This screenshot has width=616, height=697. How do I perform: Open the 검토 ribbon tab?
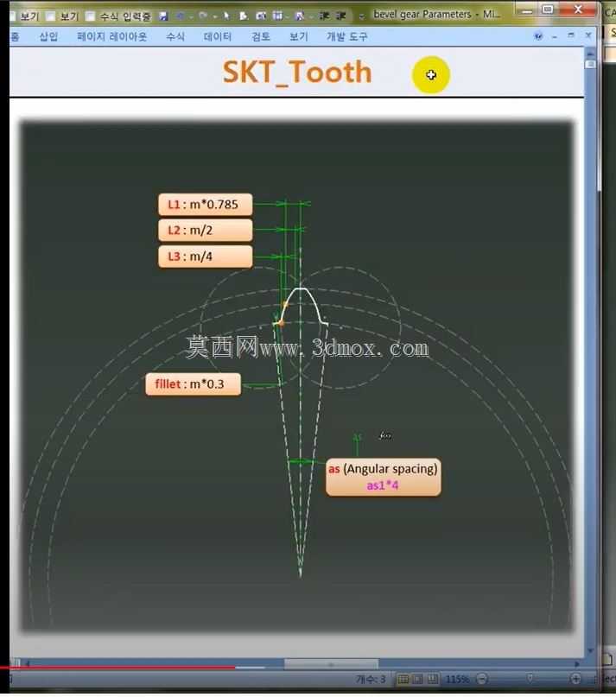click(x=261, y=36)
